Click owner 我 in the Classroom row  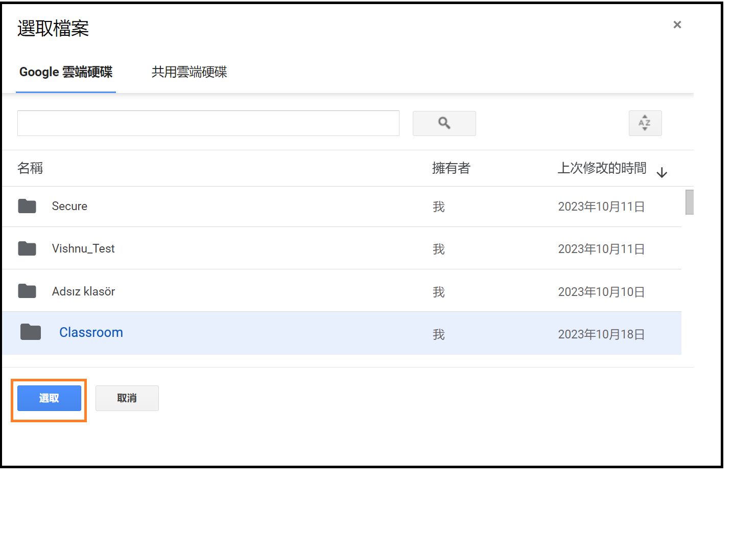coord(439,334)
